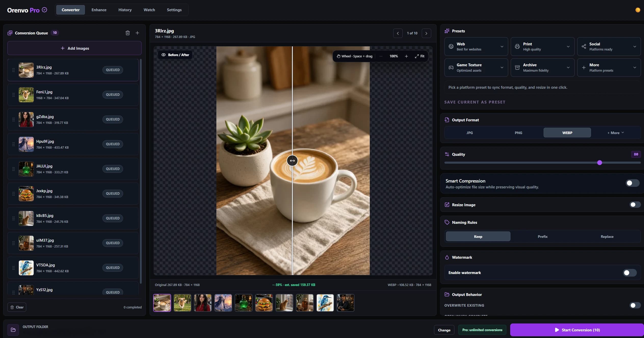644x338 pixels.
Task: Click the Change output folder button
Action: coord(444,330)
